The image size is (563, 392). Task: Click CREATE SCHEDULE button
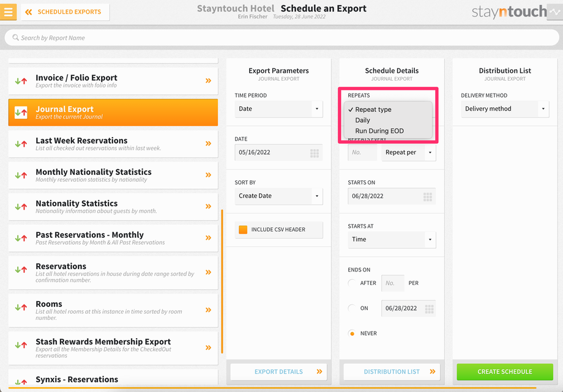coord(505,372)
